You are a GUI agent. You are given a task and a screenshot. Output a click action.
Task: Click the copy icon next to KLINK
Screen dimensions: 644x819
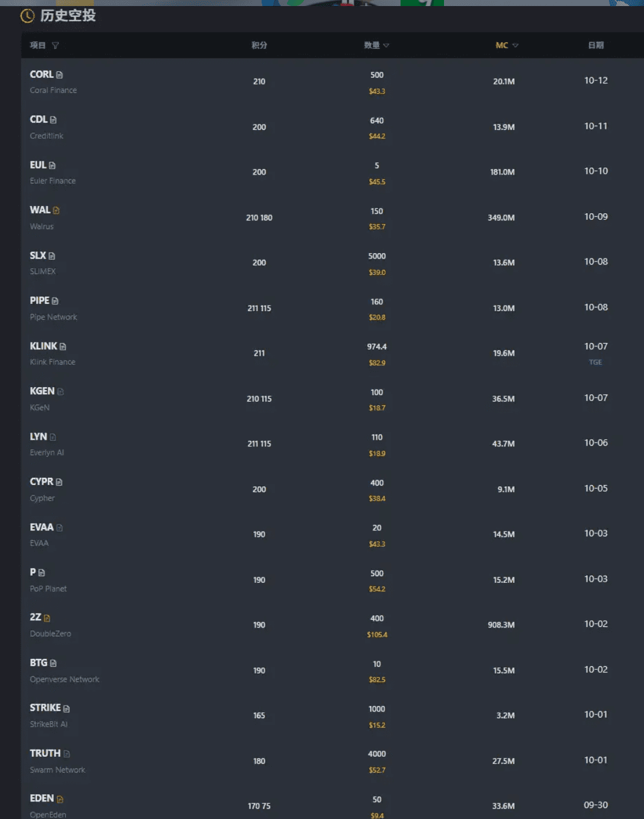(63, 347)
